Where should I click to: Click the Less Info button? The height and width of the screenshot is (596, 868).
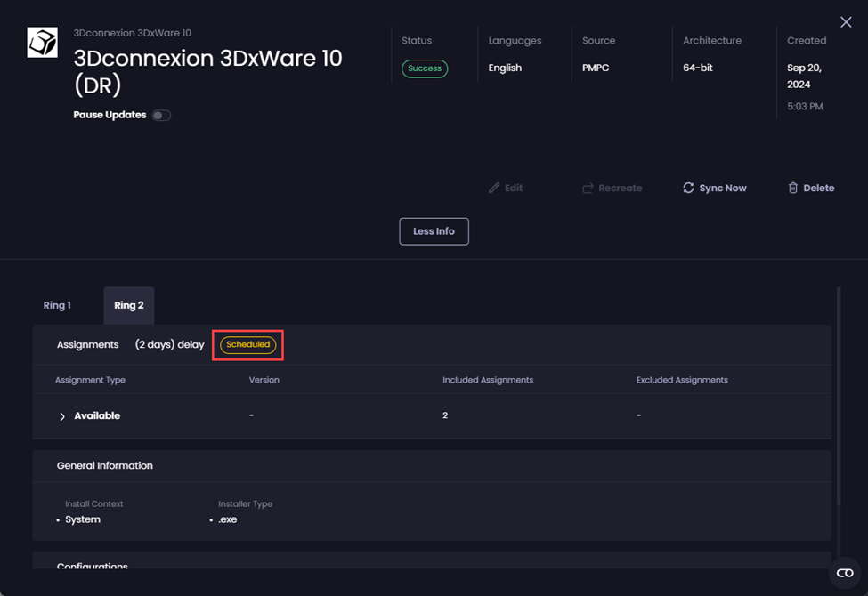click(434, 231)
